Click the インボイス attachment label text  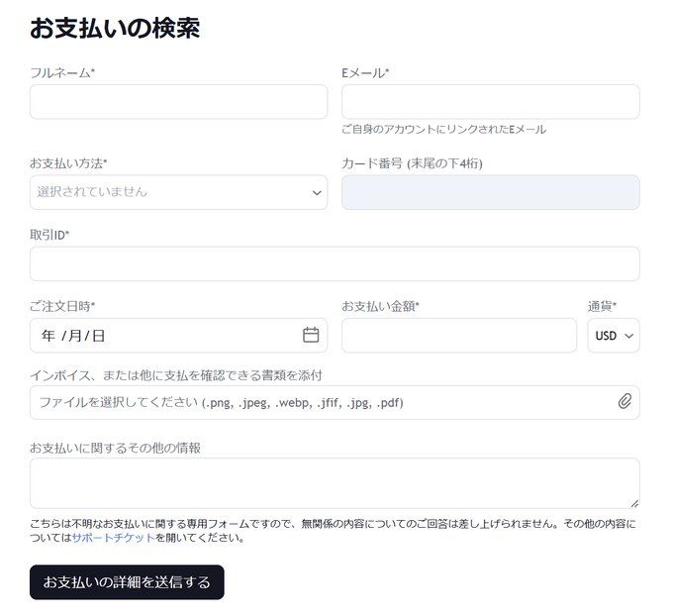tap(176, 375)
